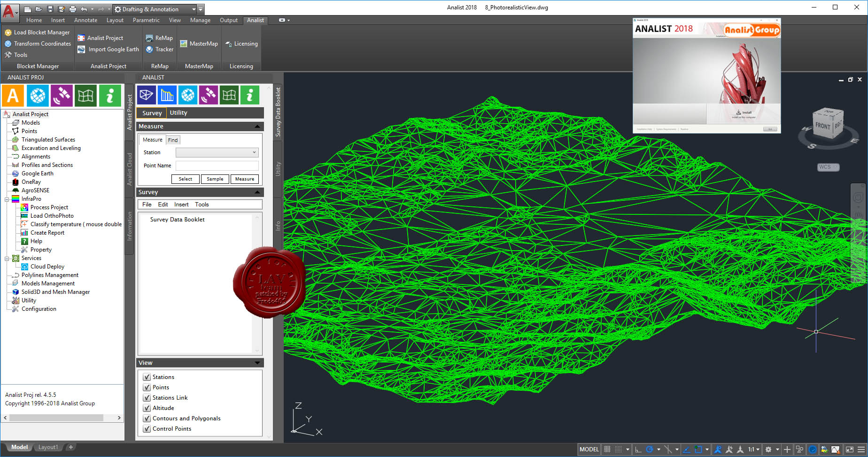Toggle the Altitude checkbox
This screenshot has width=868, height=457.
147,408
